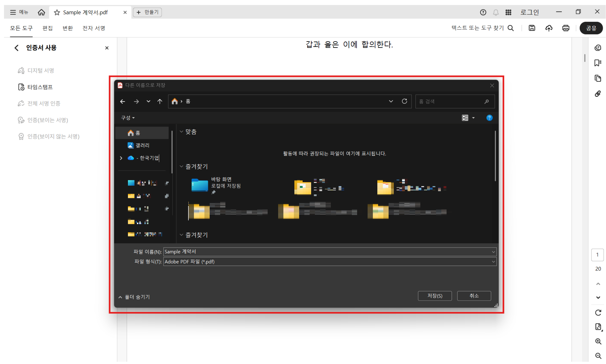Click the print icon
606x364 pixels.
[566, 28]
